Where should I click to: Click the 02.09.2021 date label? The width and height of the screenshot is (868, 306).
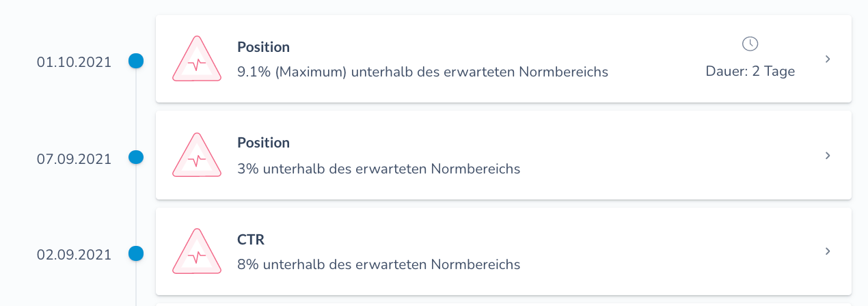(74, 255)
